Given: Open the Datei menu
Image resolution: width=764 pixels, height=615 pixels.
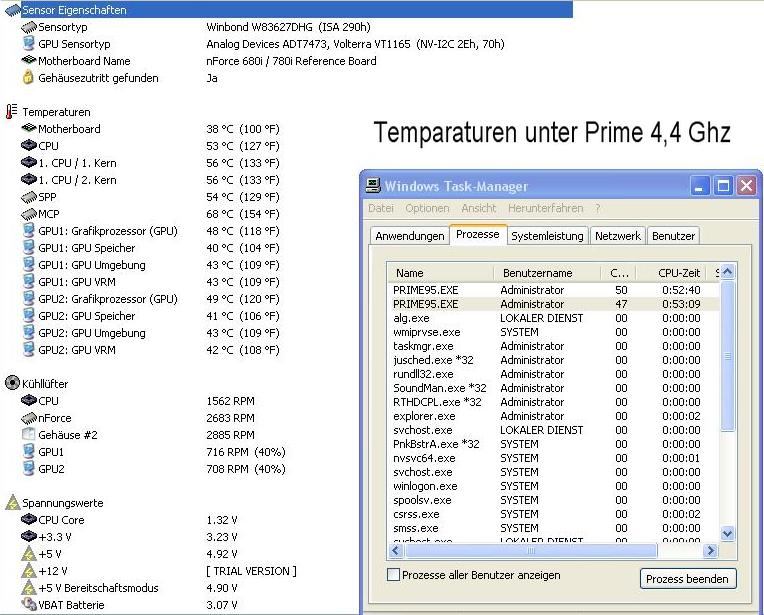Looking at the screenshot, I should (381, 208).
